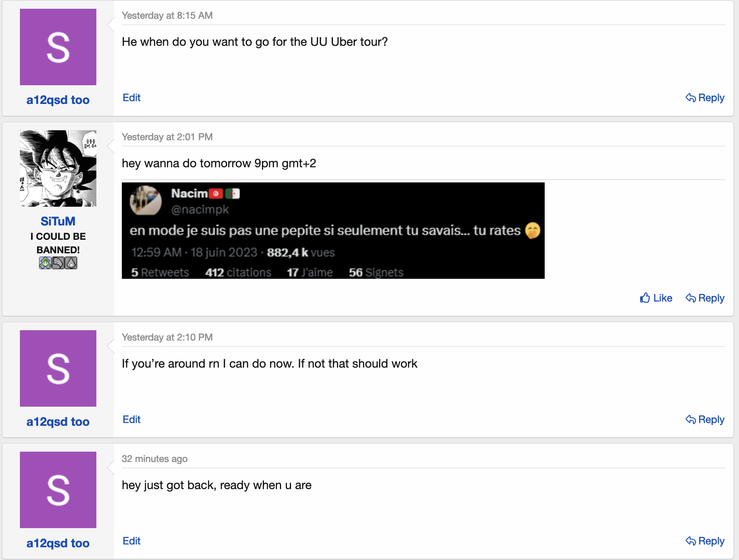This screenshot has width=739, height=560.
Task: Open a12qsd too username on the latest post
Action: [58, 543]
